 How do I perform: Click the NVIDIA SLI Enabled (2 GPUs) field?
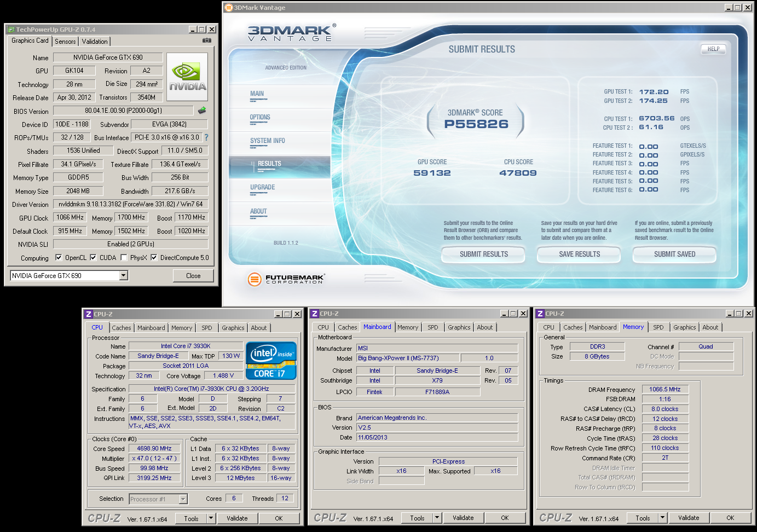131,244
